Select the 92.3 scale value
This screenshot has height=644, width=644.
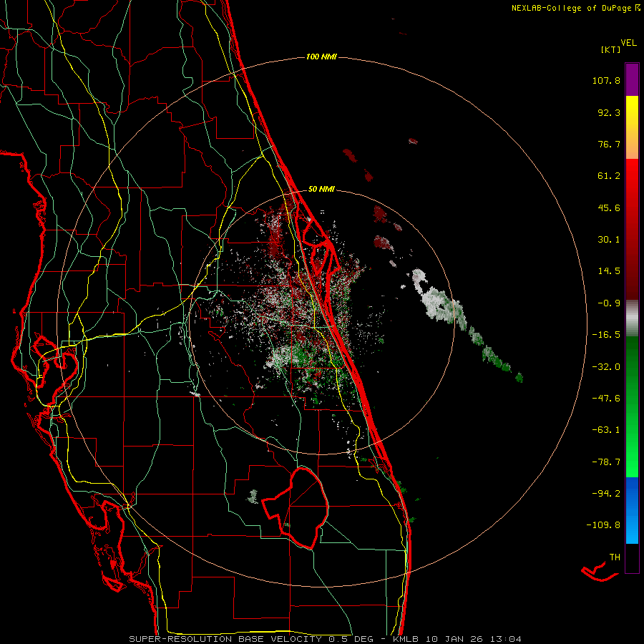tap(609, 112)
